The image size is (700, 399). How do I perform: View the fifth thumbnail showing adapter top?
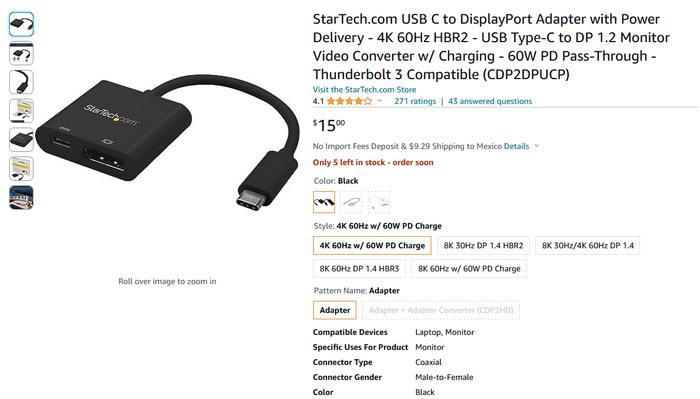tap(21, 140)
